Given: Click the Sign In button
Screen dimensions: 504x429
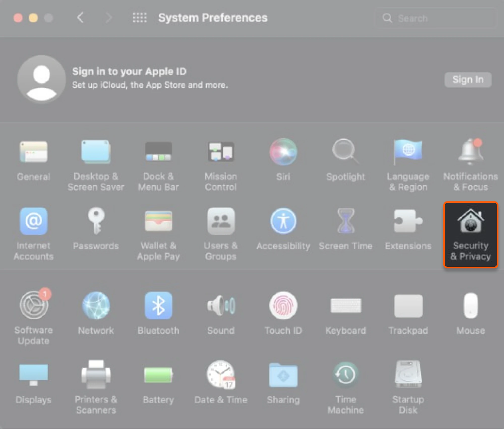Looking at the screenshot, I should point(468,80).
